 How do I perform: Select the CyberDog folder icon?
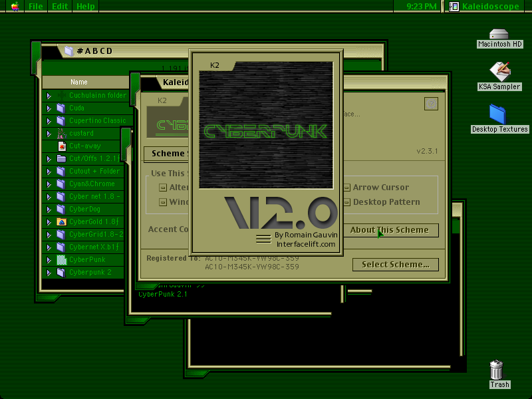pos(61,209)
